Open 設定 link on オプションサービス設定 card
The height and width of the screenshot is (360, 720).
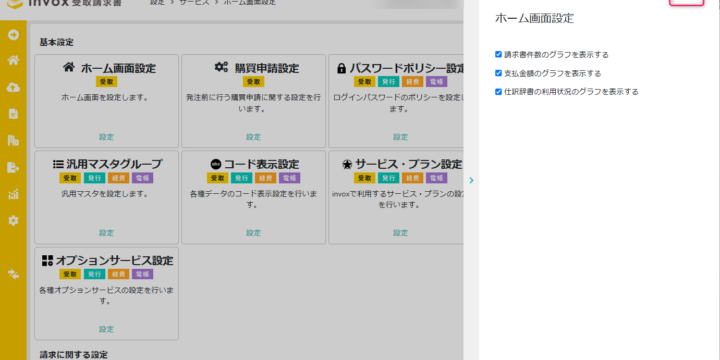(107, 329)
